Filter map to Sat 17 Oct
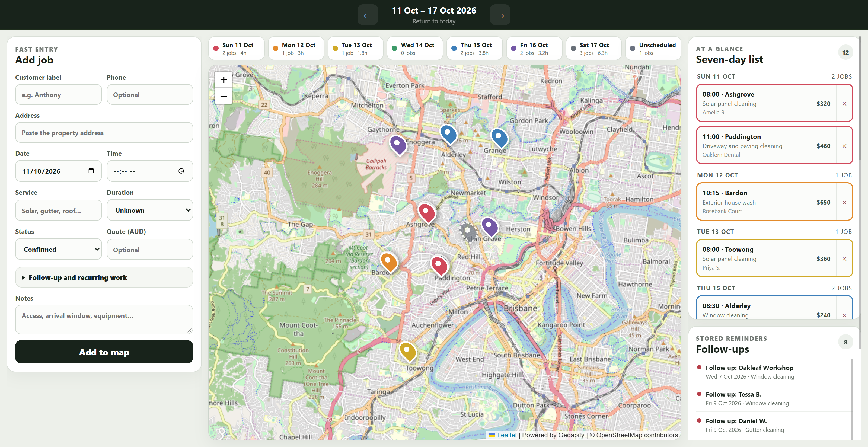Screen dimensions: 868x447 point(593,49)
